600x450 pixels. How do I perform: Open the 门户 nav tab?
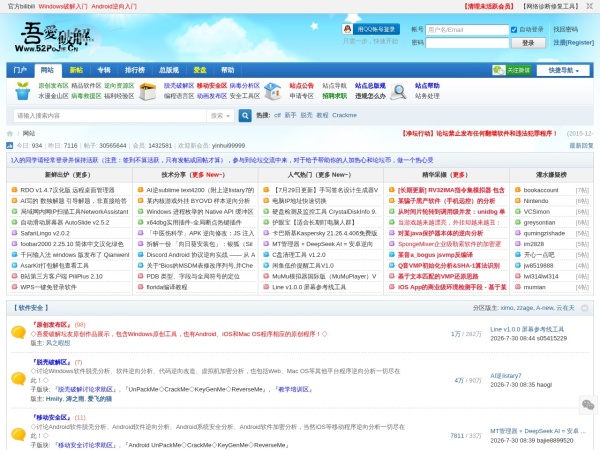pos(20,70)
